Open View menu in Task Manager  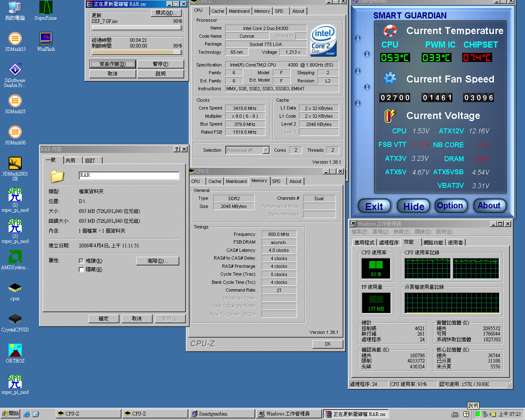(402, 232)
